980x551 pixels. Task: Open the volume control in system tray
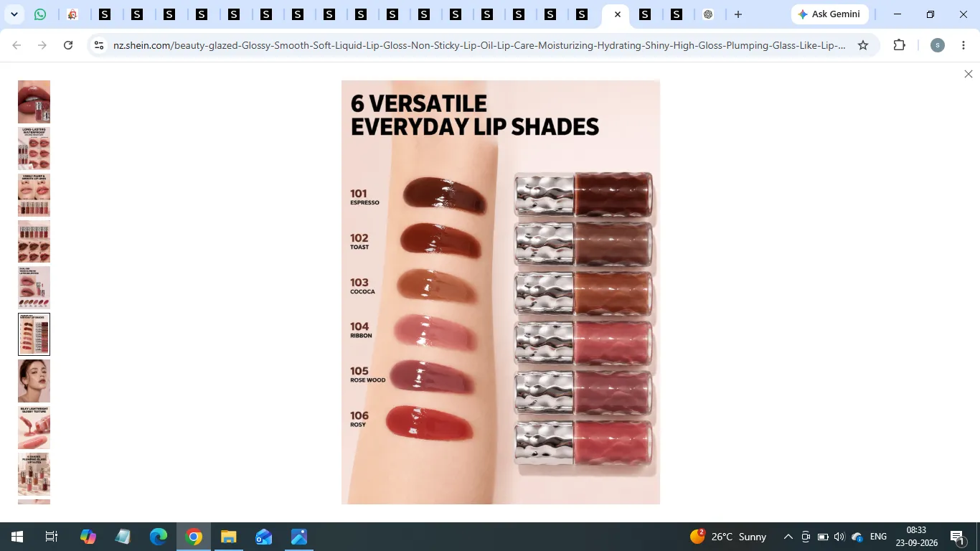click(840, 537)
